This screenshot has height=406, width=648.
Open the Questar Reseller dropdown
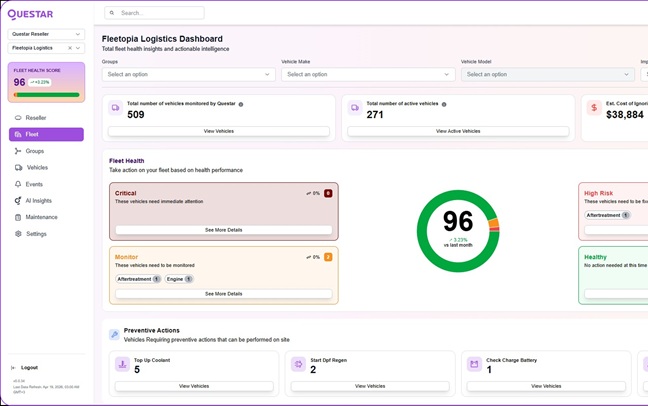[x=46, y=34]
